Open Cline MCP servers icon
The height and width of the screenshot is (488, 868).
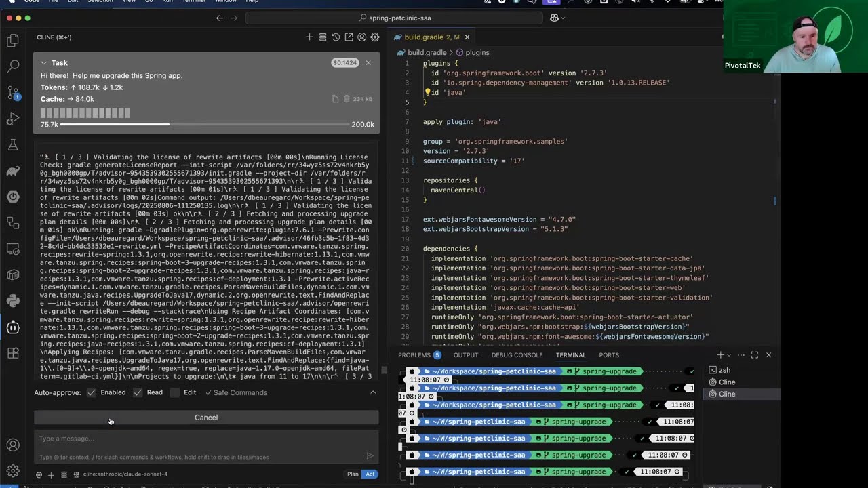point(323,37)
